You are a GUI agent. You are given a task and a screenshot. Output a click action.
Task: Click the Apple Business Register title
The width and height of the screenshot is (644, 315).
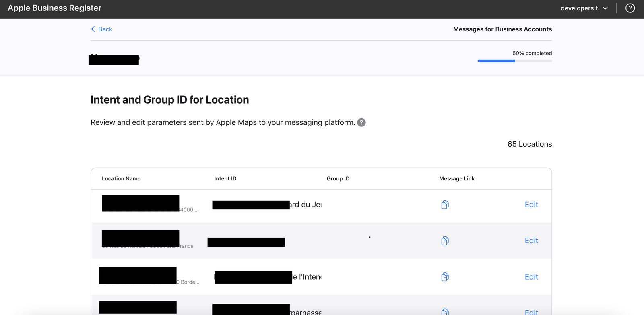tap(54, 8)
